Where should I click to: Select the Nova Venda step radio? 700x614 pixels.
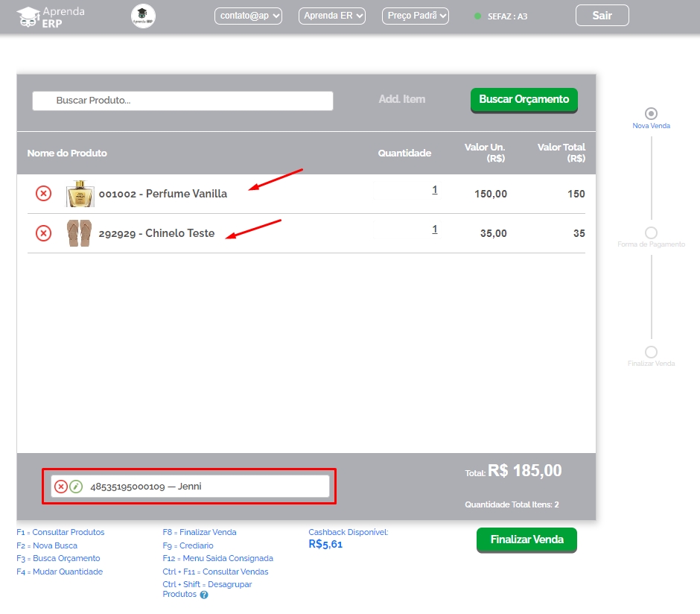pos(651,113)
